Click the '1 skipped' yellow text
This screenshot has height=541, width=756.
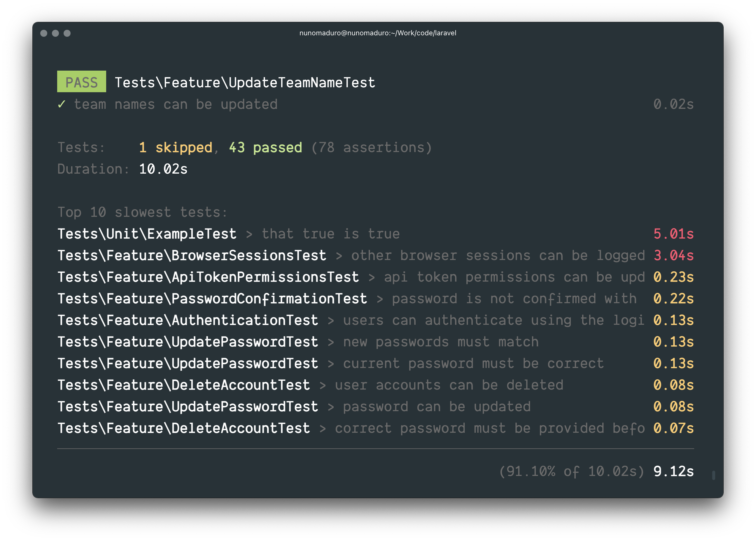pos(175,148)
